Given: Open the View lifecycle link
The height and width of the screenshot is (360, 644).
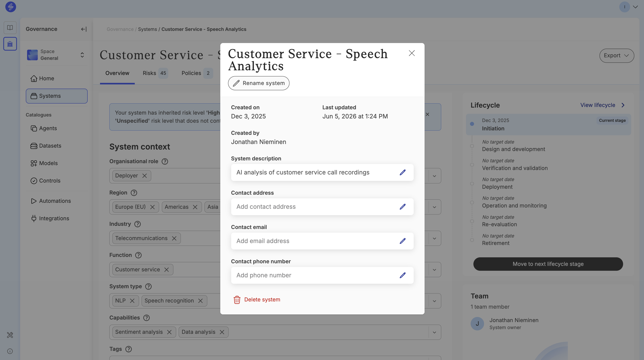Looking at the screenshot, I should tap(602, 105).
